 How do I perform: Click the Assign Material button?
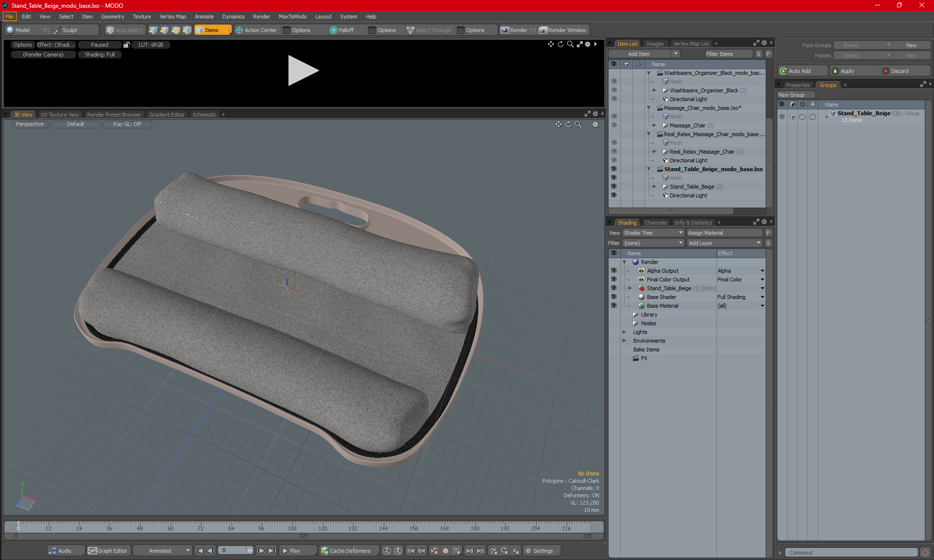pos(725,233)
